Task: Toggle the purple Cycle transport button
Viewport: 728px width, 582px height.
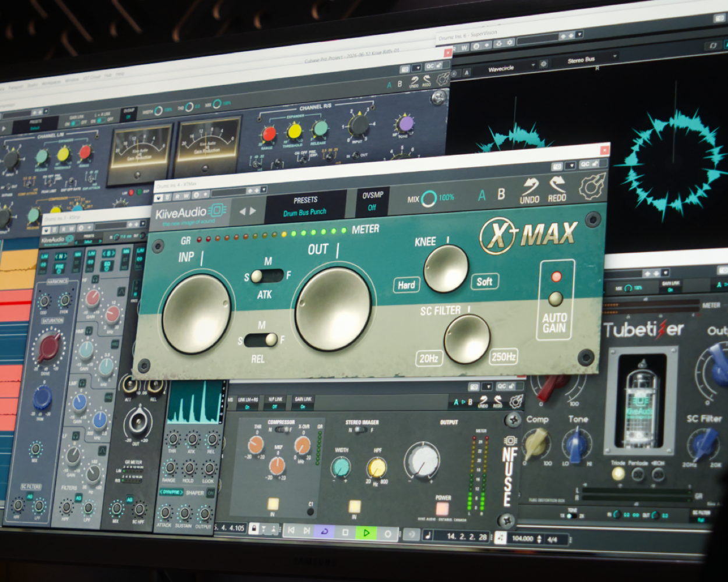Action: coord(324,531)
